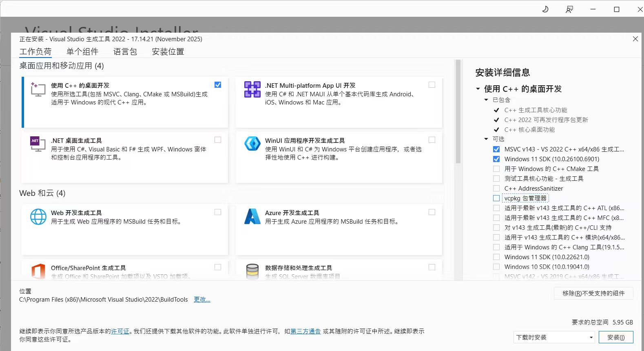Collapse the 已包含 included components section

click(x=486, y=100)
